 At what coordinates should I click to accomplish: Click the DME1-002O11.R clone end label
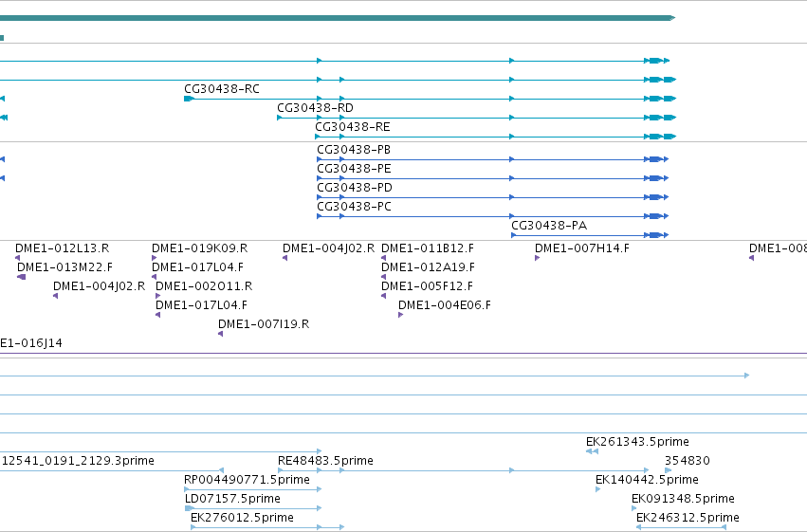204,286
